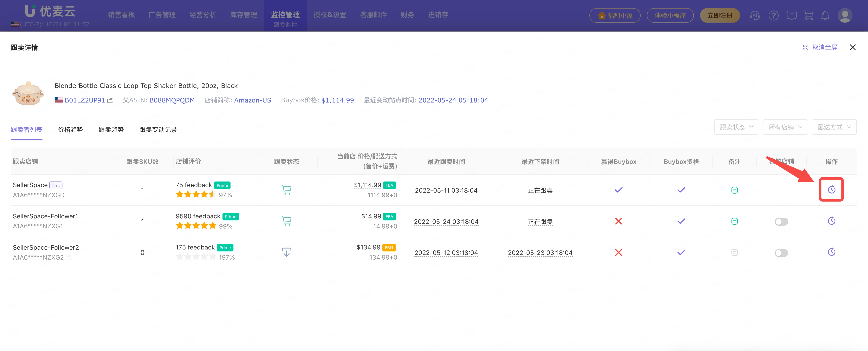The image size is (868, 351).
Task: Switch to the 价格趋势 tab
Action: tap(70, 129)
